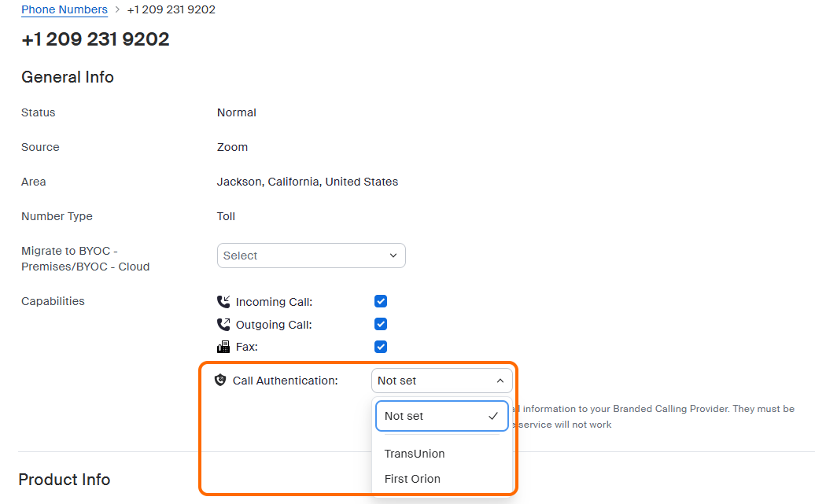
Task: Disable the Outgoing Call capability checkbox
Action: tap(381, 324)
